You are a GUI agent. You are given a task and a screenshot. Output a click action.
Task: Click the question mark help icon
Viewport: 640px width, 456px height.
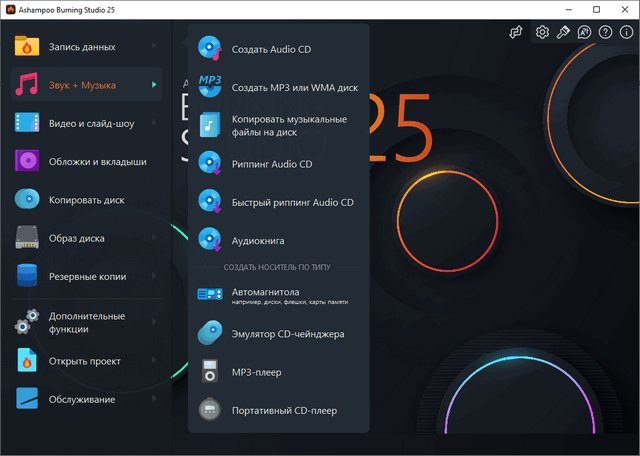(x=605, y=32)
